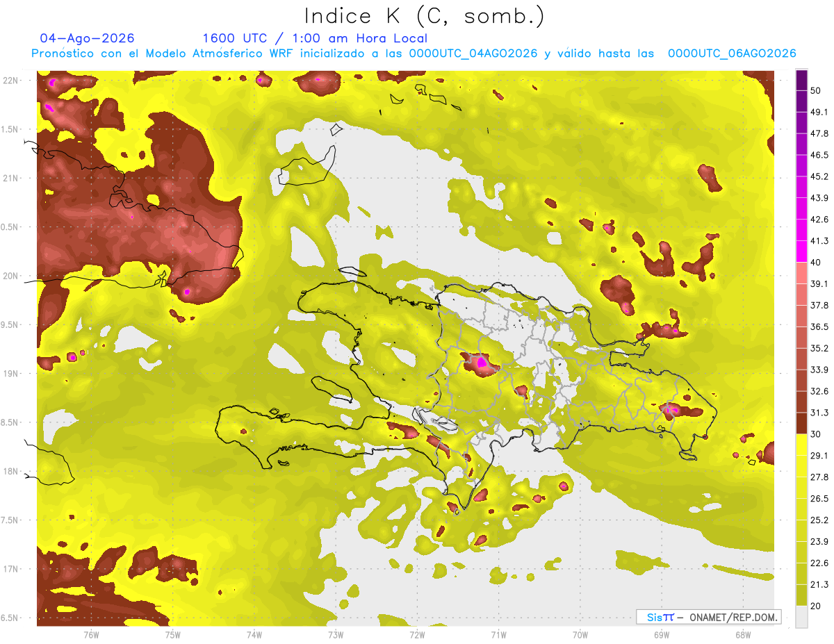Click the legend value "46.5"
This screenshot has height=644, width=834.
819,155
